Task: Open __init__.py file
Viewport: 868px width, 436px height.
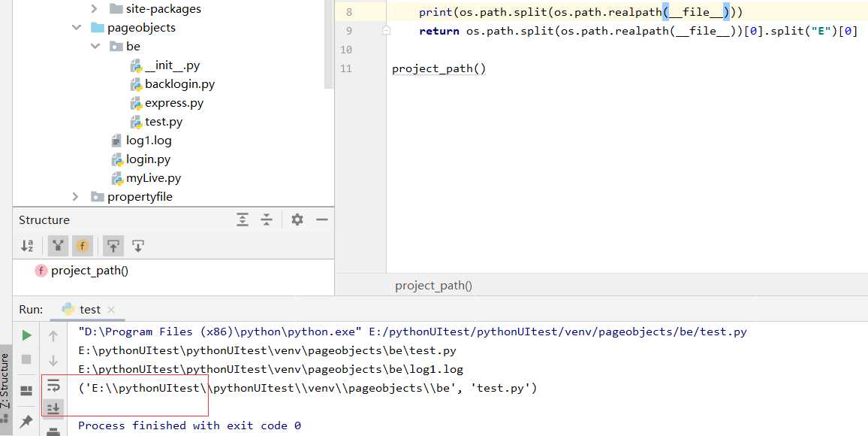Action: 172,65
